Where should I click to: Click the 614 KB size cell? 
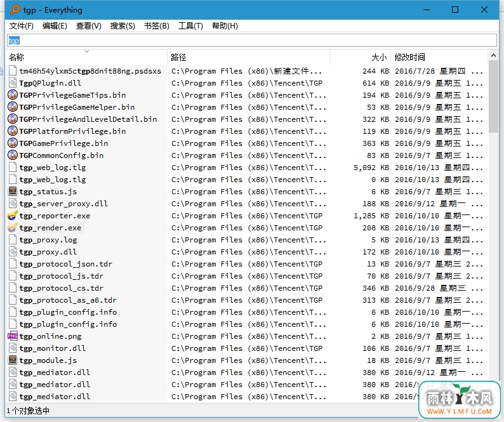click(376, 83)
